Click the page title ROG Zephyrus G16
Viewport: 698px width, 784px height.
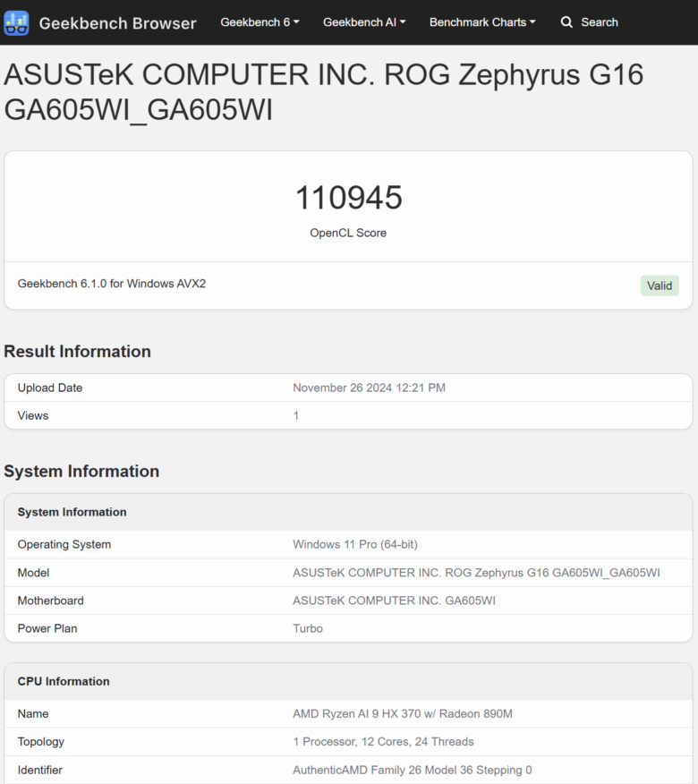(324, 91)
